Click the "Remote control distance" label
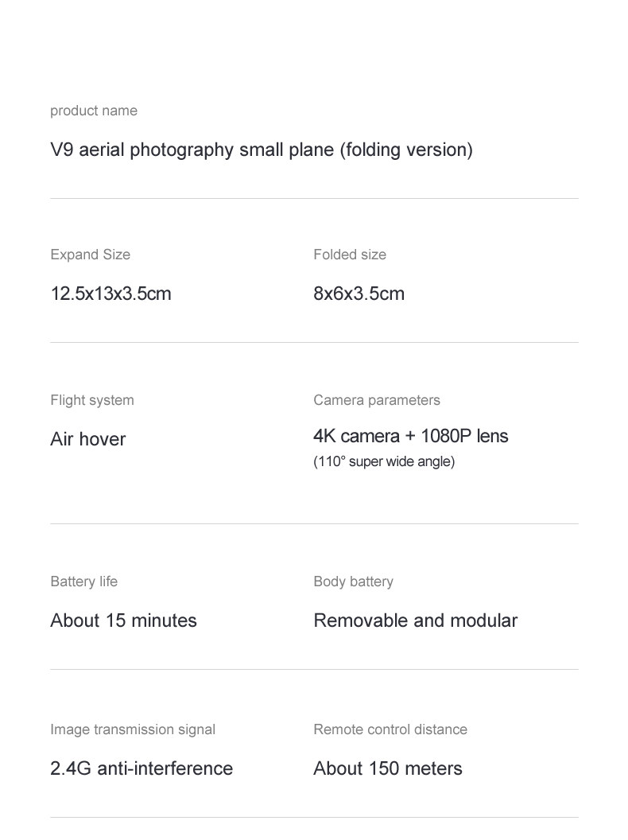 tap(390, 729)
